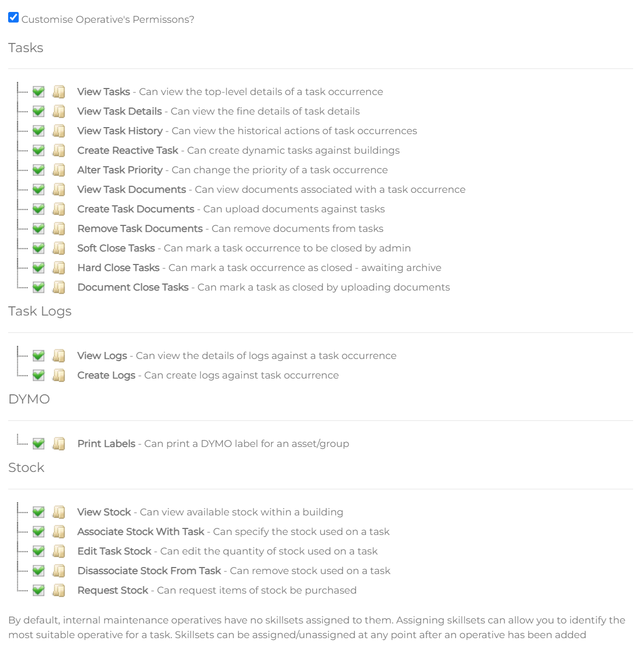Image resolution: width=644 pixels, height=649 pixels.
Task: Toggle Associate Stock With Task off
Action: tap(38, 531)
